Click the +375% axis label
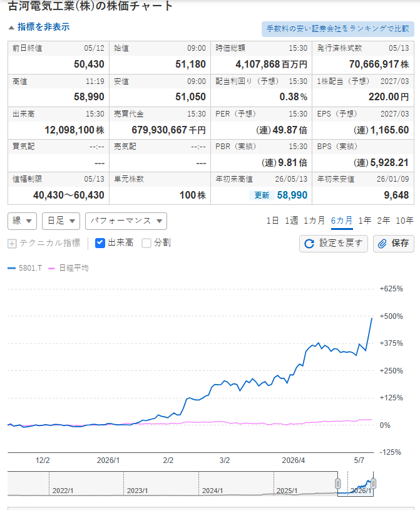This screenshot has width=420, height=510. (x=391, y=343)
